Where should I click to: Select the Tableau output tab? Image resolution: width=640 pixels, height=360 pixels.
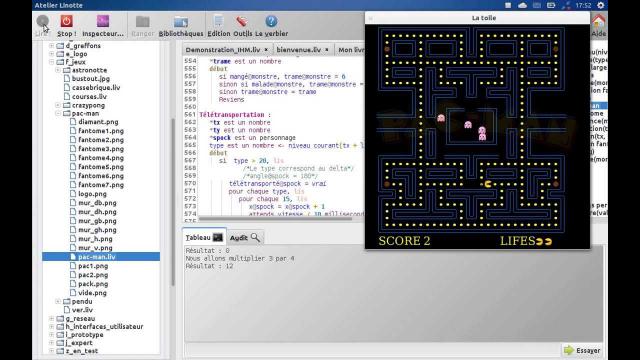(204, 237)
